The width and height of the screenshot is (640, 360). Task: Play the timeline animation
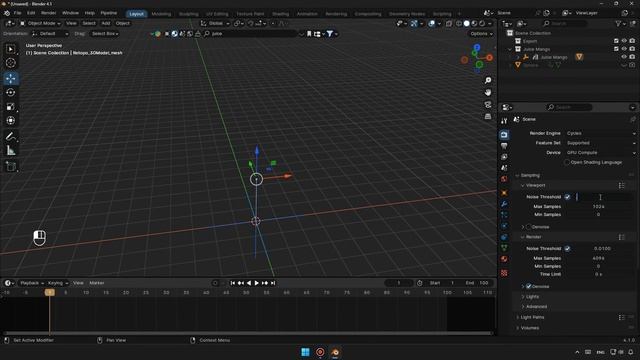coord(256,283)
